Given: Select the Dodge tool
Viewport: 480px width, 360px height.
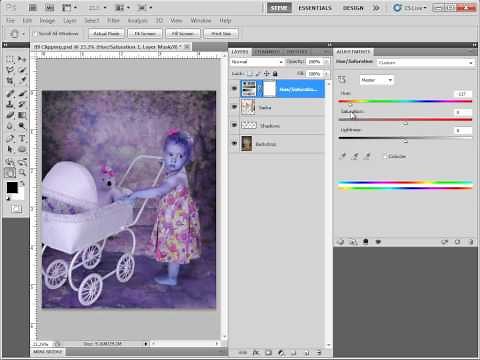Looking at the screenshot, I should [x=22, y=126].
